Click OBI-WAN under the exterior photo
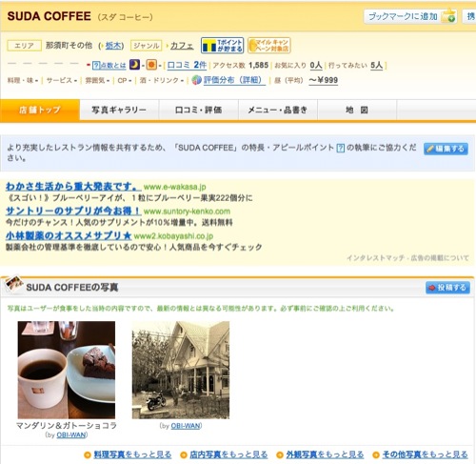Screen dimensions: 476x464 [186, 426]
